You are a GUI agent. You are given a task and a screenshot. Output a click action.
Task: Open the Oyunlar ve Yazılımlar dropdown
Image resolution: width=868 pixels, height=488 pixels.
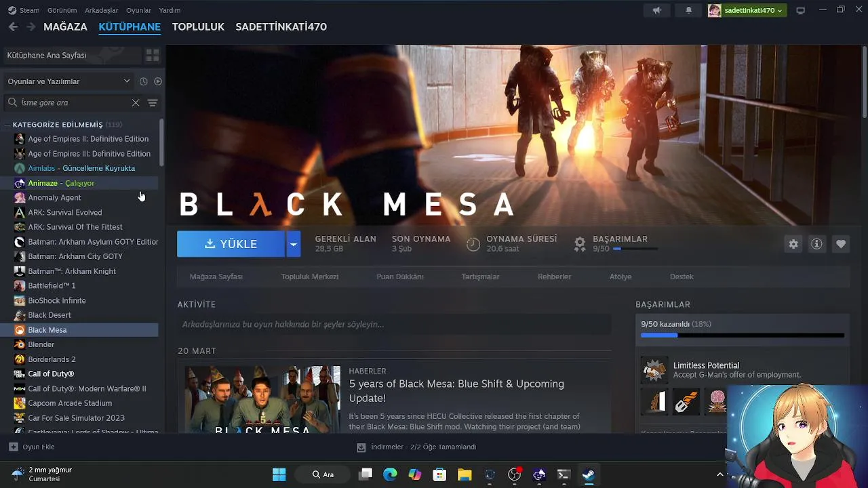coord(68,81)
